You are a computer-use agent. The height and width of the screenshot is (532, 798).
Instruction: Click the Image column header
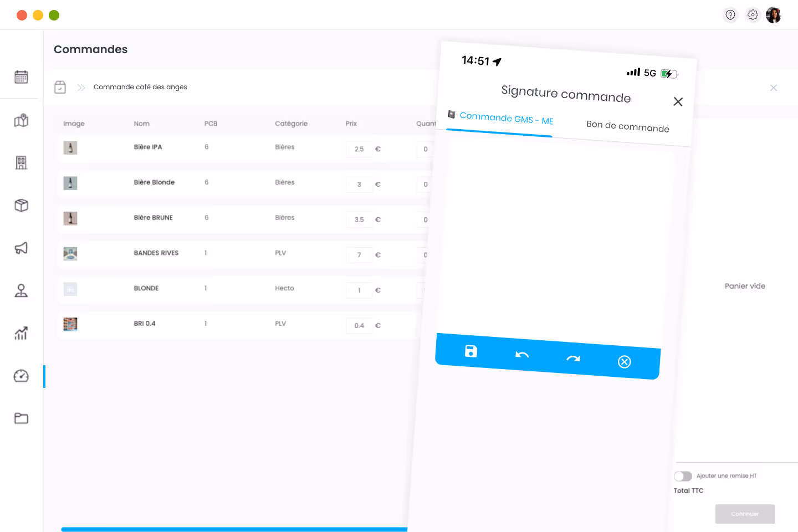pos(74,124)
